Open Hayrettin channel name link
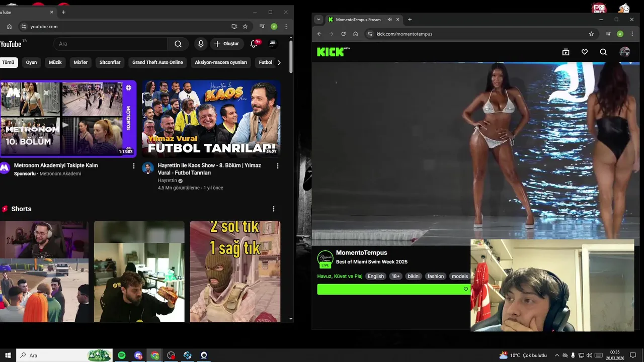644x362 pixels. point(168,180)
